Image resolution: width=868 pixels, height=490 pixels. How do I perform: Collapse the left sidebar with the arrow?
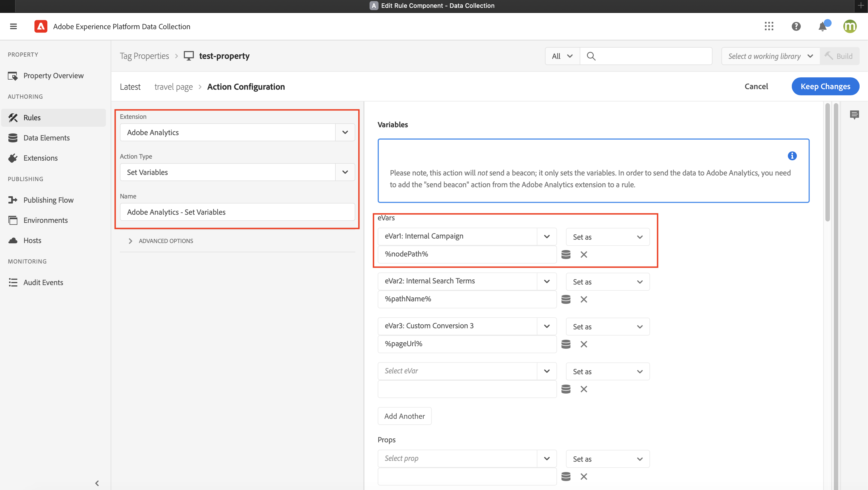pos(97,483)
